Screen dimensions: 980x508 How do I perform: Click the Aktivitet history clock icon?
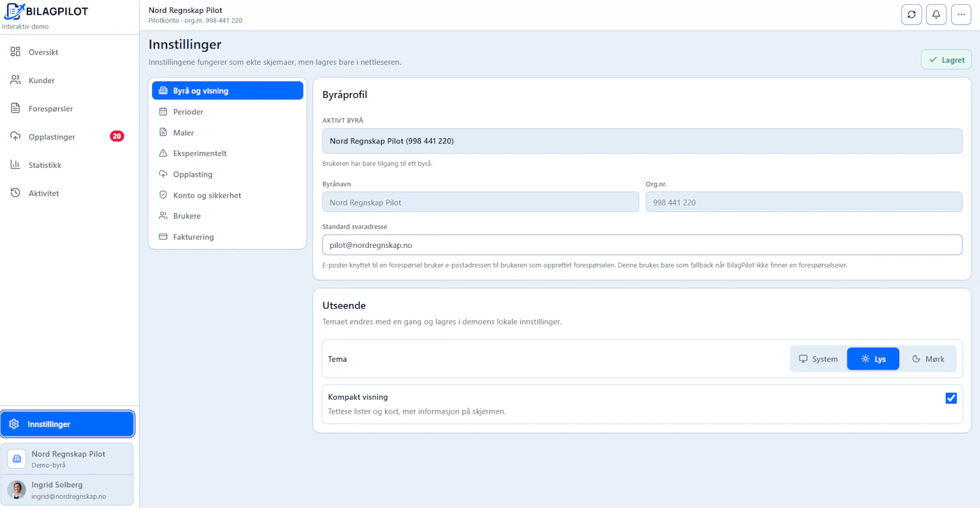click(15, 192)
